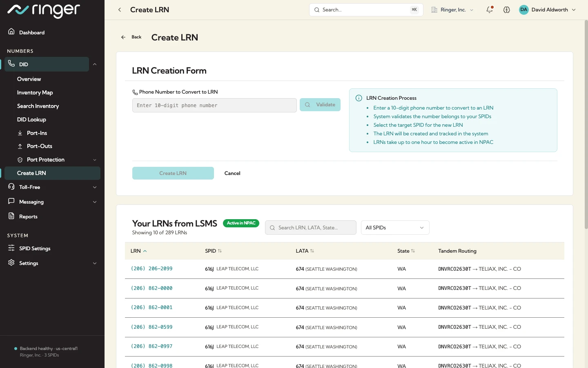Click the Settings gear icon

pos(11,263)
